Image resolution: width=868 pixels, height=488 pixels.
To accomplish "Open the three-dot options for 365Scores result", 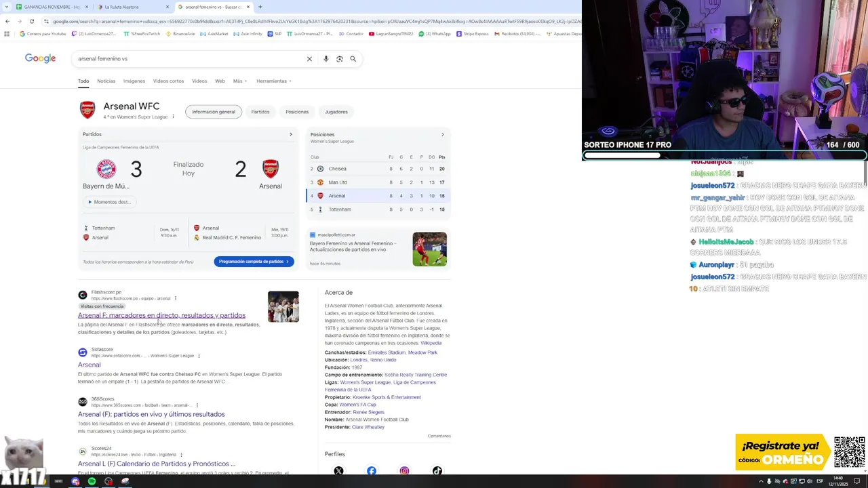I will click(x=197, y=405).
